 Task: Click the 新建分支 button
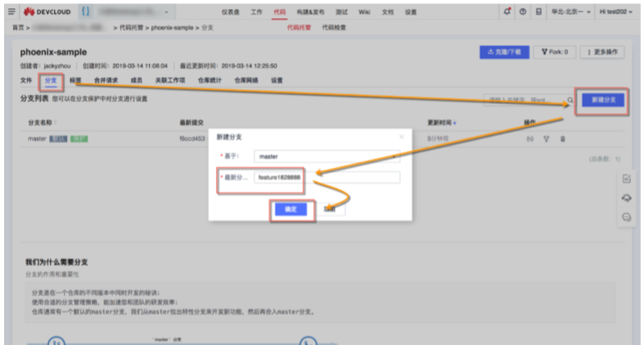[603, 100]
